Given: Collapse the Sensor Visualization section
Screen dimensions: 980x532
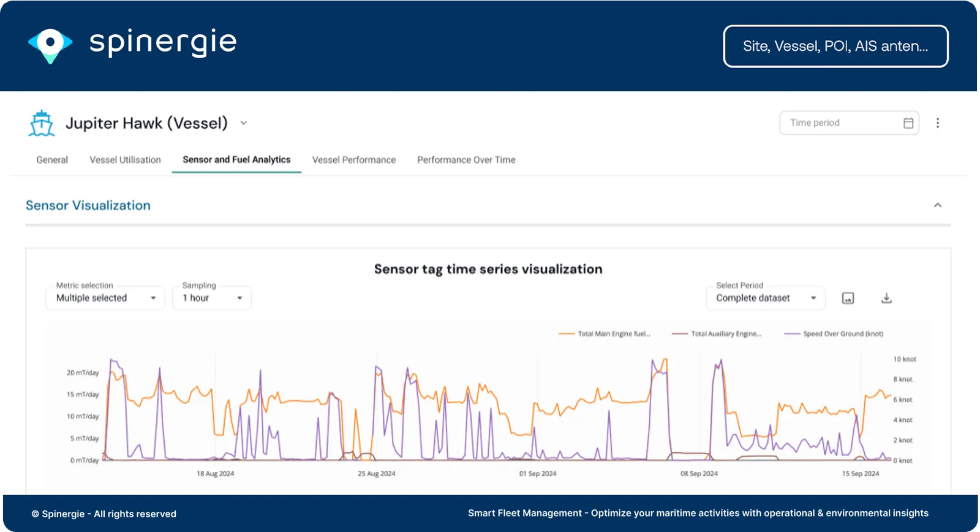Looking at the screenshot, I should [x=937, y=205].
